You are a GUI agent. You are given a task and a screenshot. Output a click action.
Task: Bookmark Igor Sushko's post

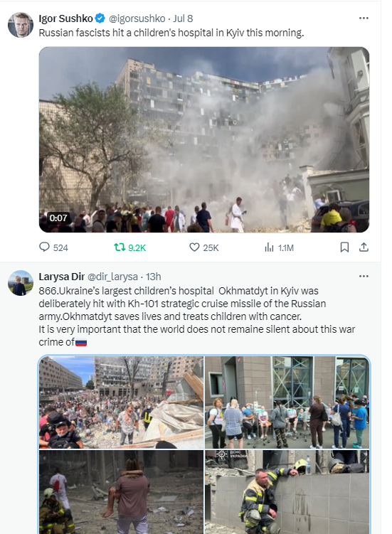[344, 247]
